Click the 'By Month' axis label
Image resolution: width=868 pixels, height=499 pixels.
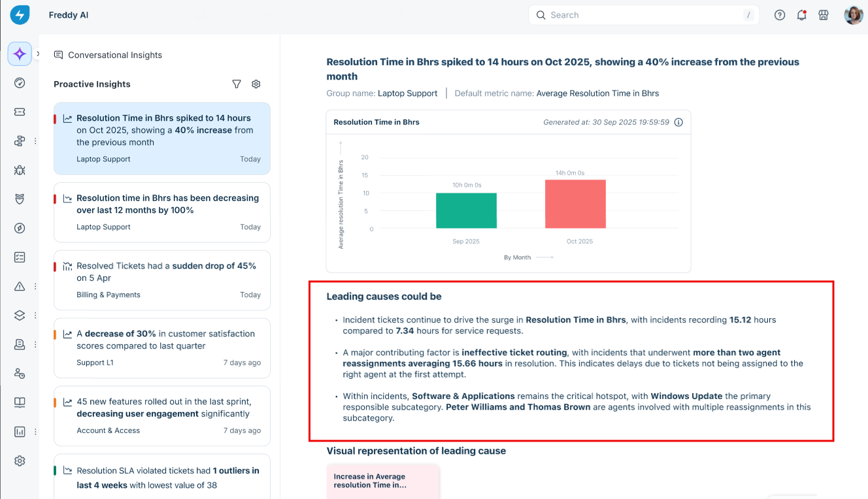click(x=517, y=257)
